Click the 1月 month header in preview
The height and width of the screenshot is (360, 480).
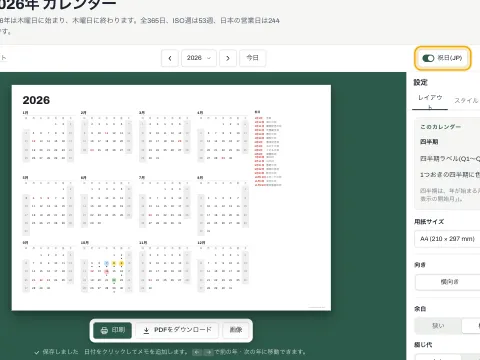[25, 113]
